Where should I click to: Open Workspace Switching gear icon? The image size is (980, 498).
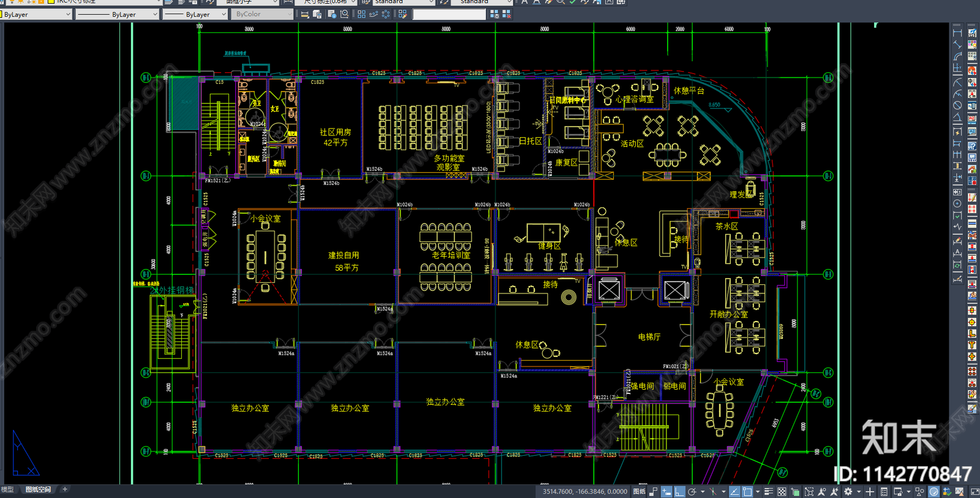pos(848,492)
